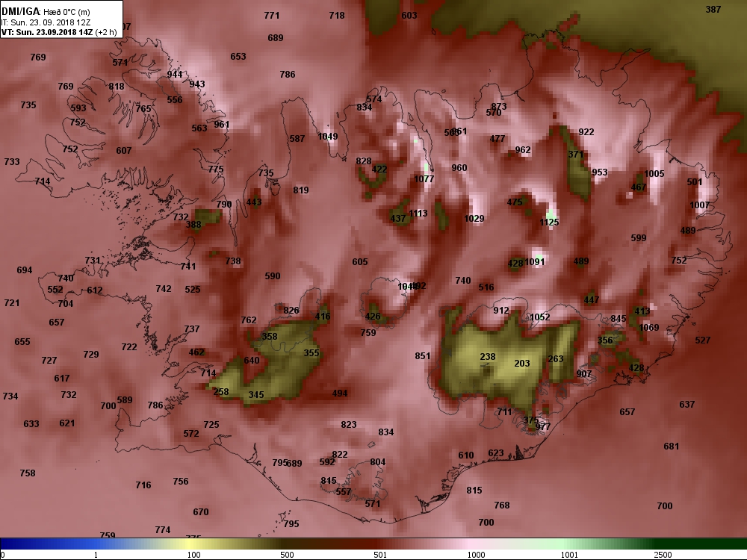Click the 1029 value on the map

pyautogui.click(x=474, y=218)
